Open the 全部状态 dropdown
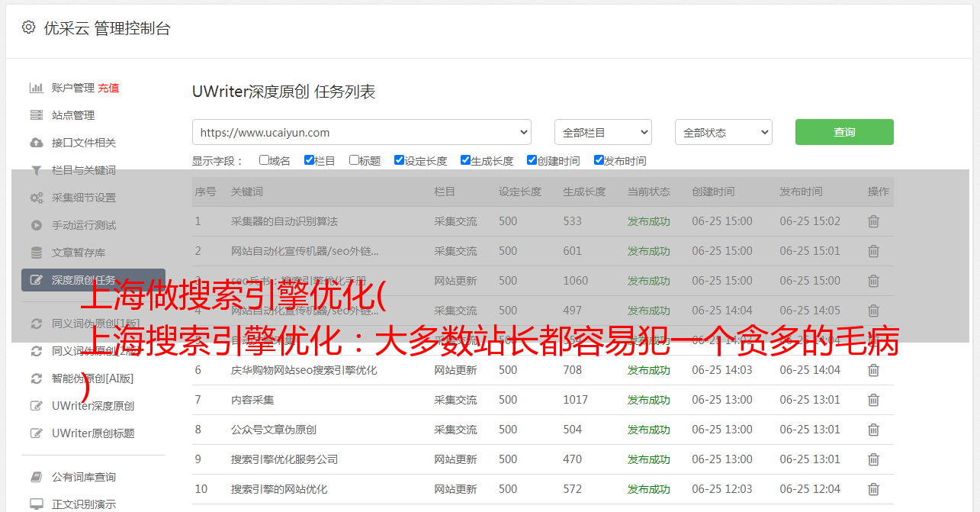The image size is (980, 512). 724,132
